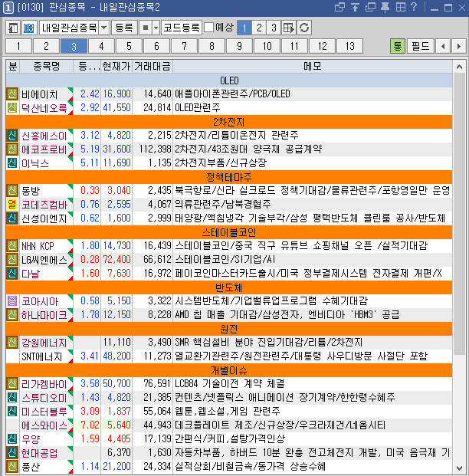Click the 종목명 column header
Screen dimensions: 469x476
pos(47,66)
